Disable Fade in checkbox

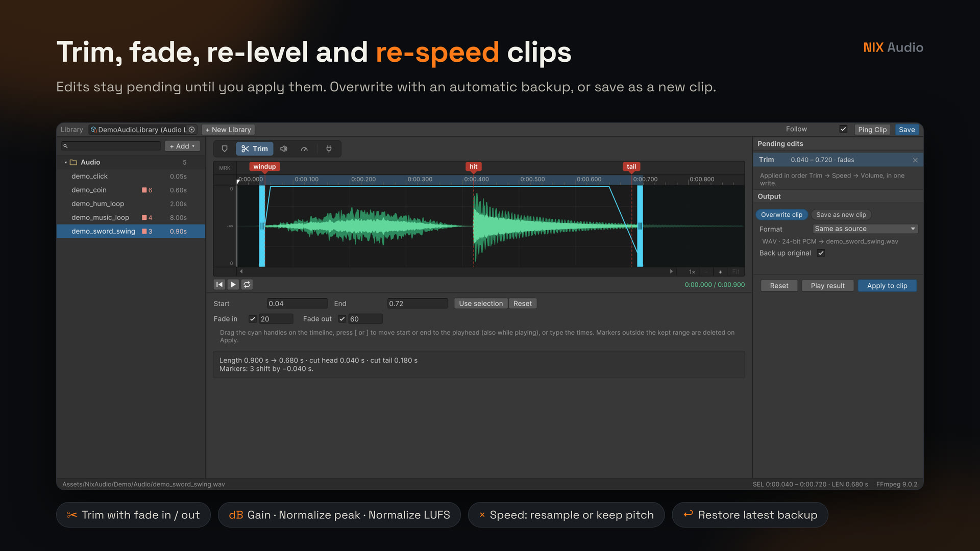click(x=253, y=319)
